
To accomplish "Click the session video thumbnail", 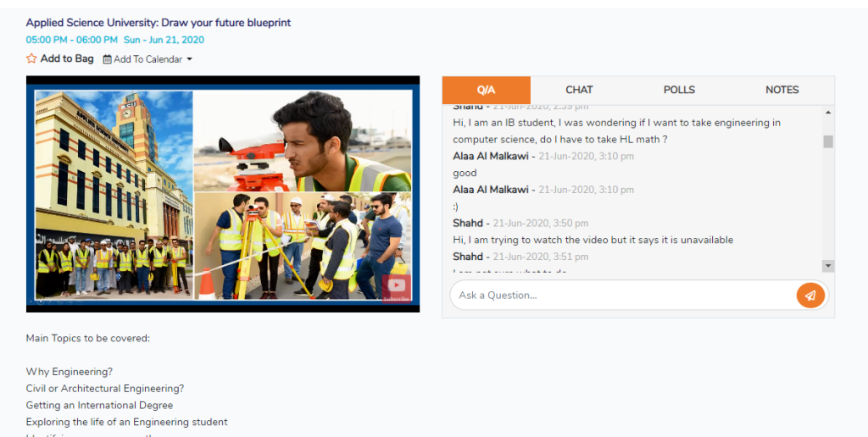I will 223,194.
